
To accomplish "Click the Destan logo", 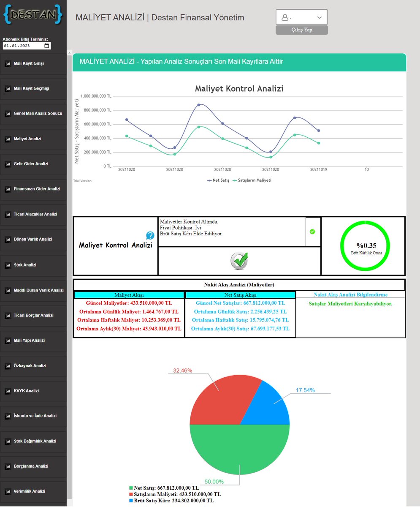I will pyautogui.click(x=33, y=14).
